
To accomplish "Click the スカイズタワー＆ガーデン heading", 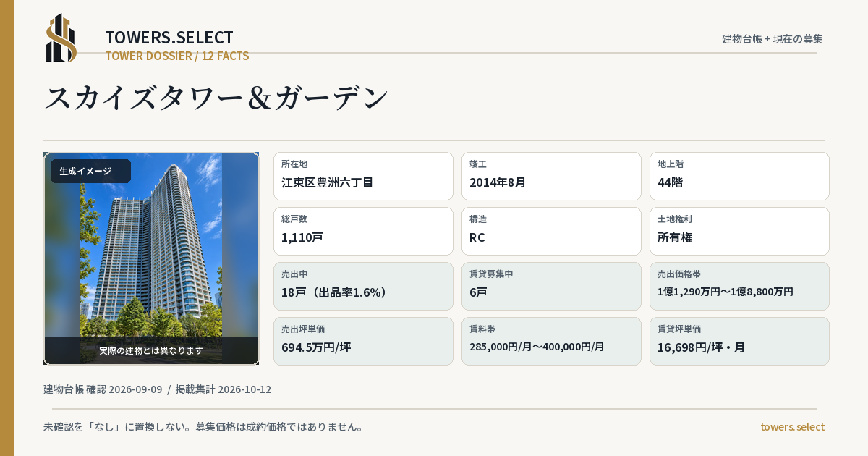I will click(216, 98).
